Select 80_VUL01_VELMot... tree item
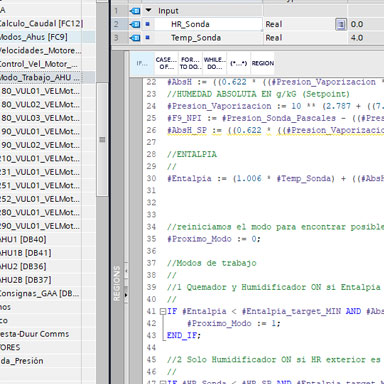The image size is (384, 384). tap(40, 91)
